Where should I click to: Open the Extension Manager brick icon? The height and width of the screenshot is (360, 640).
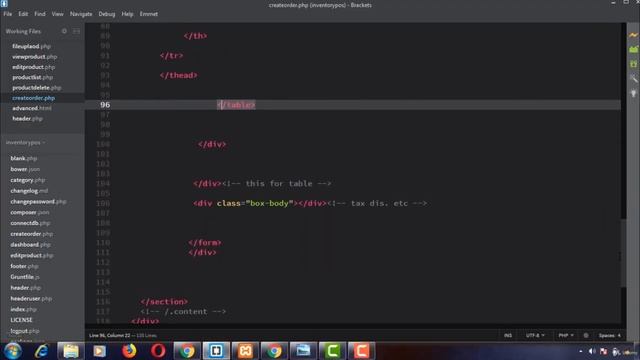pos(633,49)
